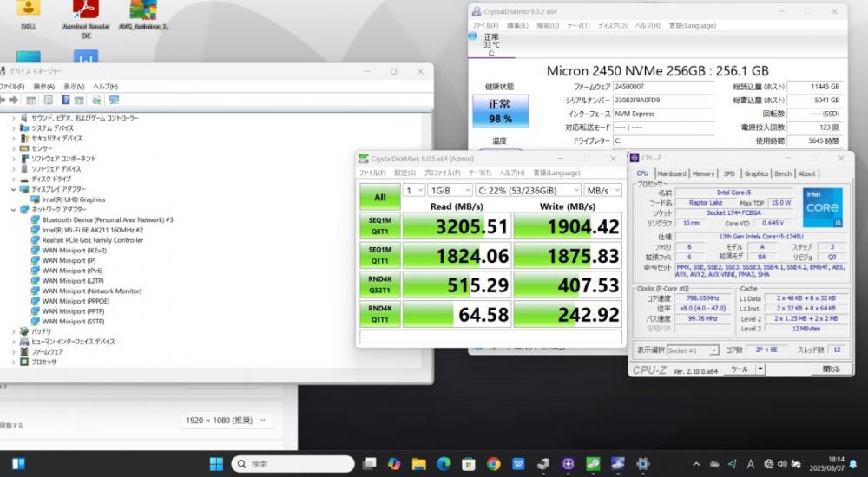Screen dimensions: 868x477
Task: Click the scan for hardware changes monitor icon
Action: [114, 100]
